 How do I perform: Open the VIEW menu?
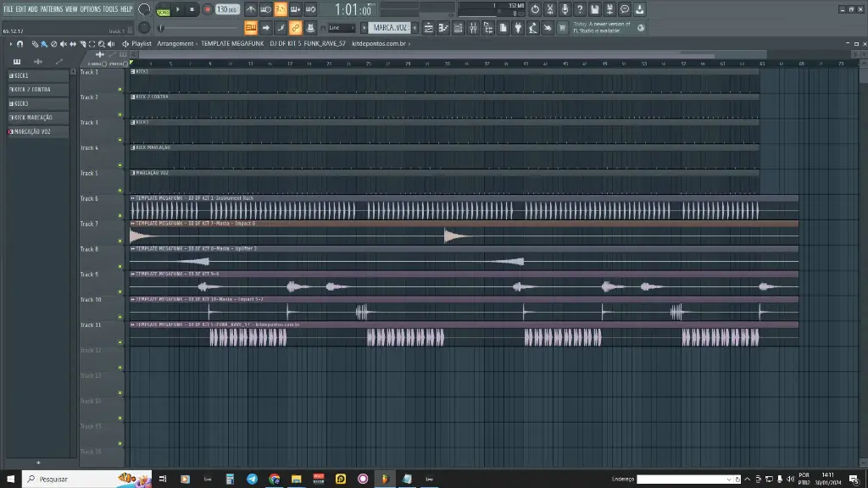pyautogui.click(x=71, y=8)
